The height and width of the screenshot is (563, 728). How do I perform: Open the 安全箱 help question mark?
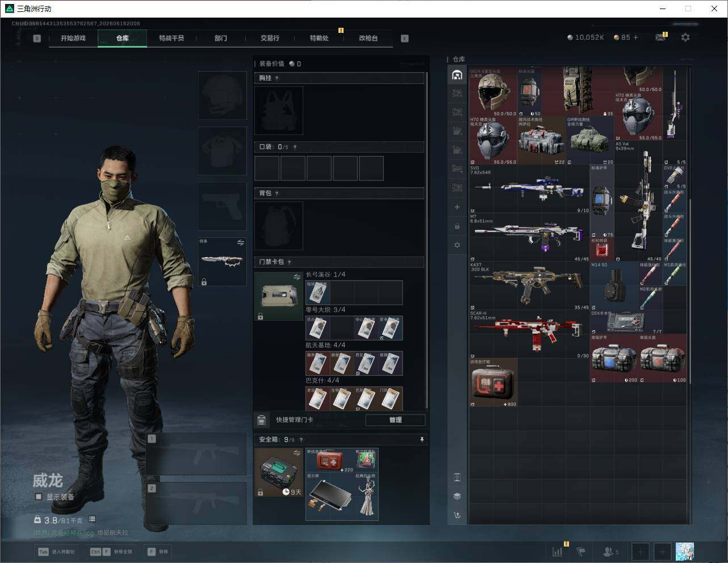click(301, 440)
